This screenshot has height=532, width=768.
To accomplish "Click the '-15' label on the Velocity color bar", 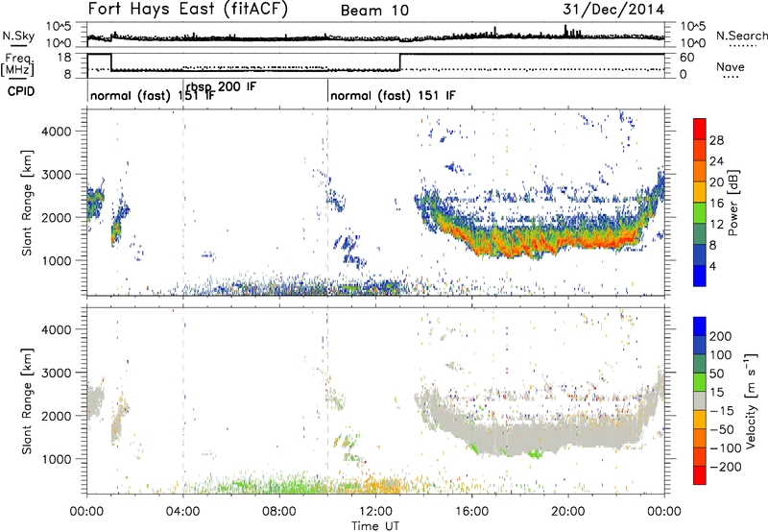I will pos(722,411).
